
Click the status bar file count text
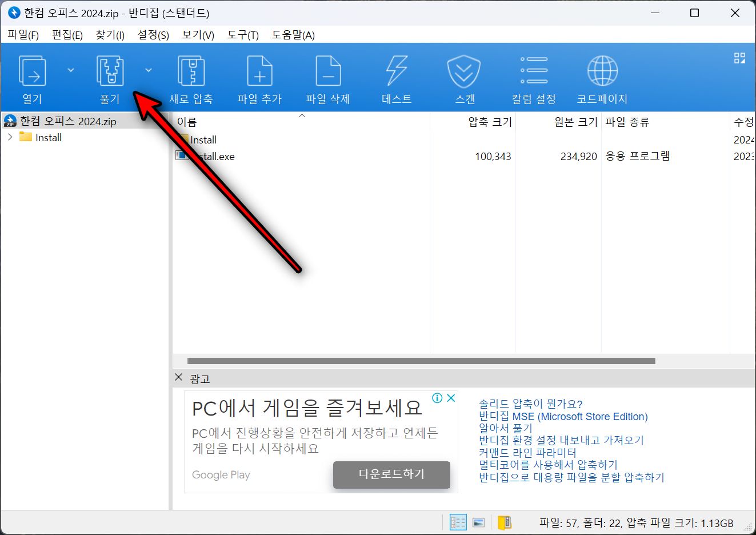(x=637, y=522)
